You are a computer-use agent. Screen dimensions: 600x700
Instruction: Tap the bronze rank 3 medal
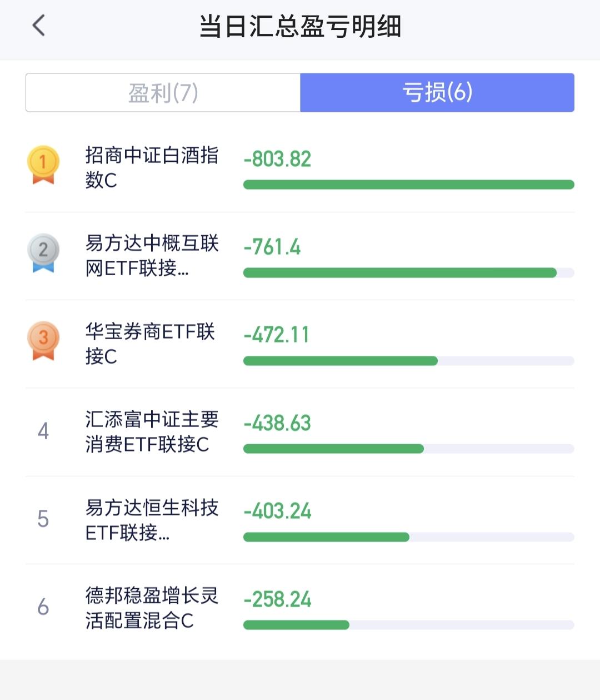coord(43,341)
